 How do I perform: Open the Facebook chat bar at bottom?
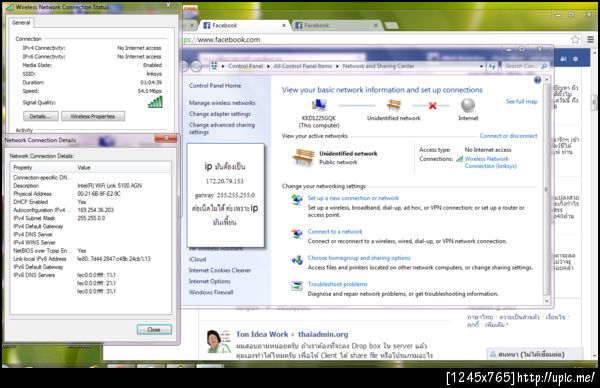coord(535,354)
